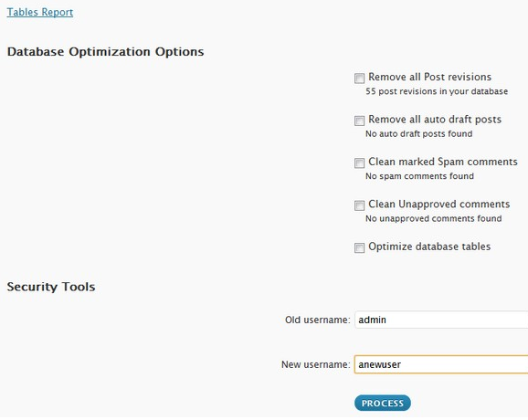Viewport: 528px width, 420px height.
Task: Click the '55 post revisions in your database' note
Action: 437,91
